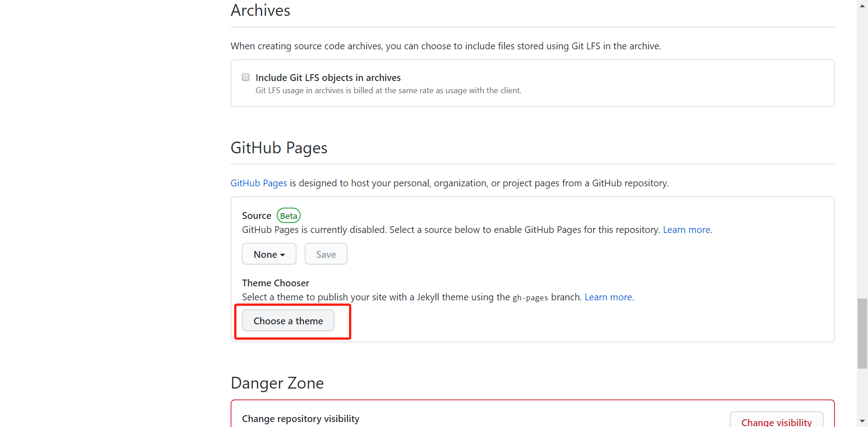
Task: Open Learn more link for Source
Action: pos(687,230)
